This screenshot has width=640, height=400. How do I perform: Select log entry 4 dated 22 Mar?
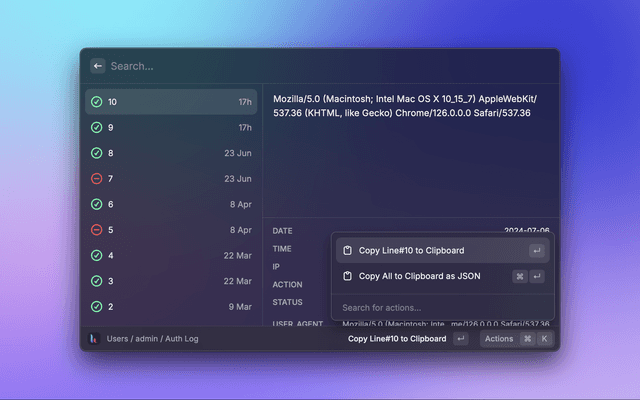170,255
